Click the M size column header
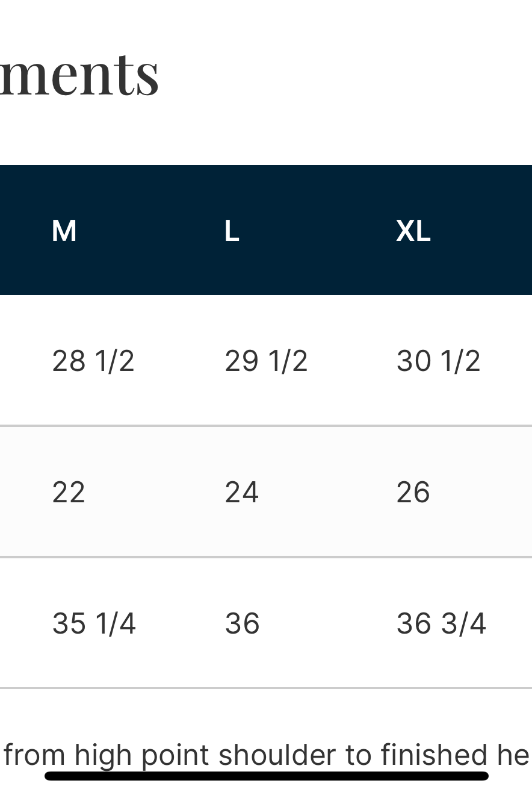The height and width of the screenshot is (795, 532). coord(64,231)
